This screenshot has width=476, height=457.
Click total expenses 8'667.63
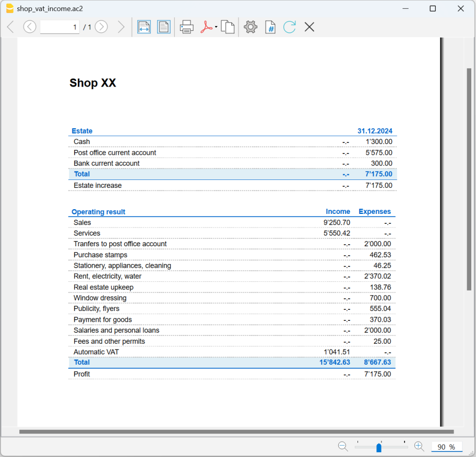(x=377, y=363)
